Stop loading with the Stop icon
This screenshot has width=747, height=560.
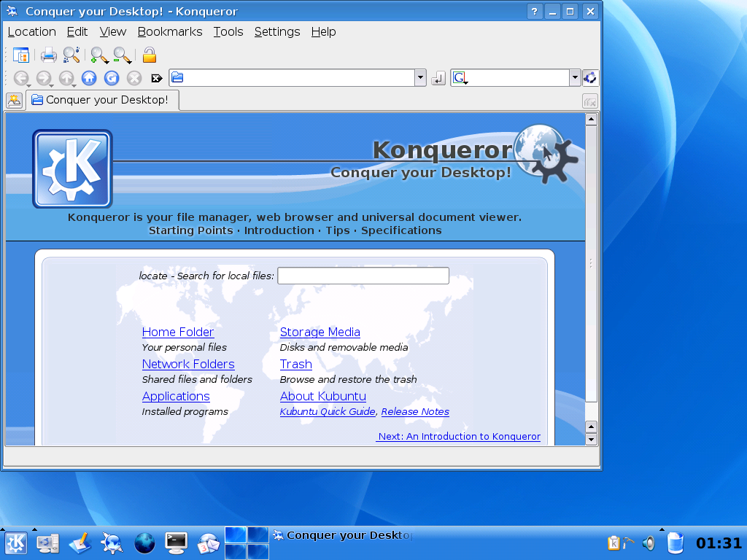[x=134, y=78]
